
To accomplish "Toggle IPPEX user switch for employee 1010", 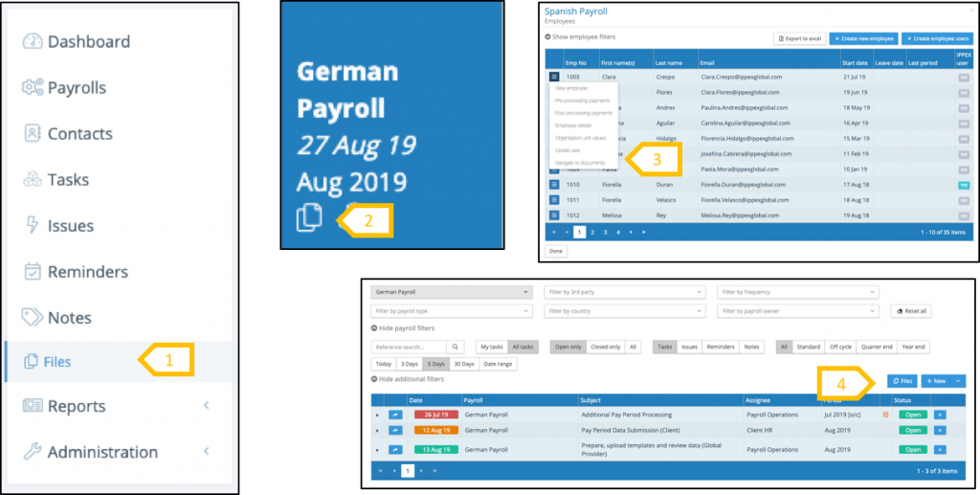I will 964,184.
